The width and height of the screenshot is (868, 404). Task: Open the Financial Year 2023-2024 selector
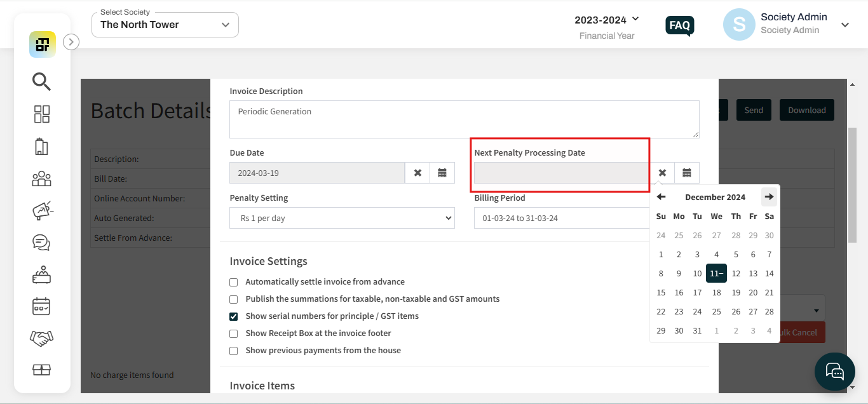pos(606,20)
